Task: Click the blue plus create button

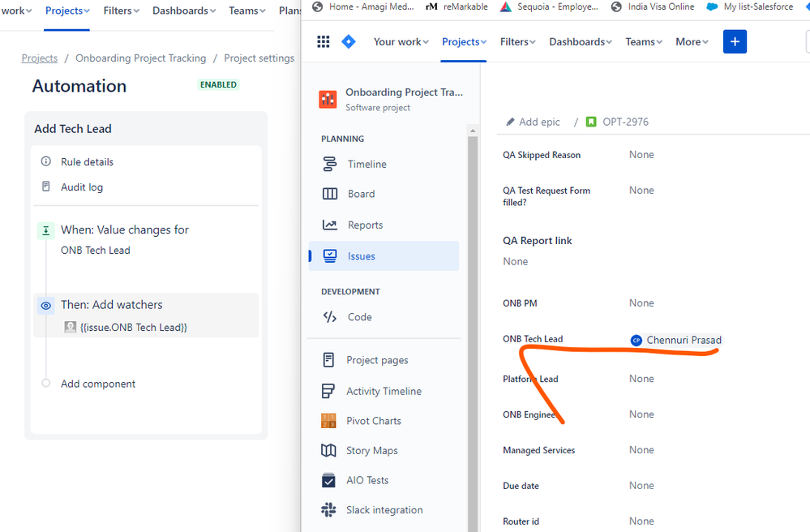Action: point(735,42)
